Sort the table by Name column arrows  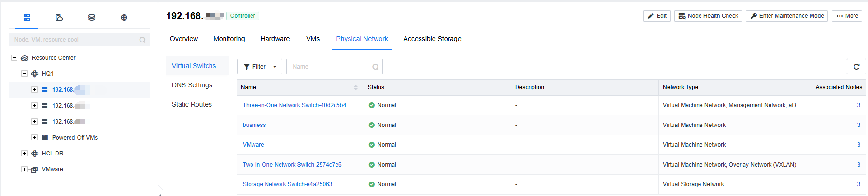click(x=356, y=87)
